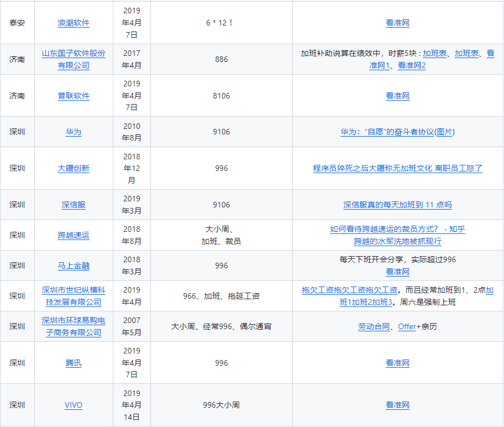The image size is (504, 427).
Task: Select 深圳 in the VIVO row
Action: point(17,405)
